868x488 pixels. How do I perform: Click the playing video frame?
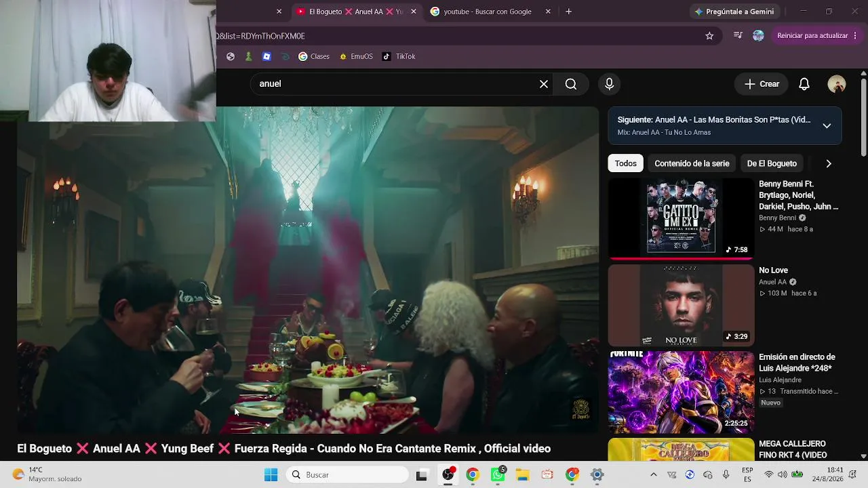tap(308, 270)
